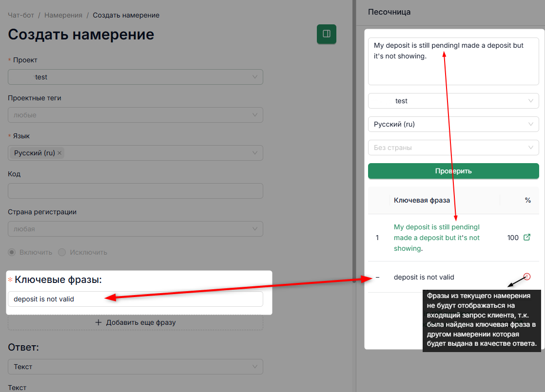Open the green matched key phrase link
This screenshot has height=392, width=545.
[437, 238]
